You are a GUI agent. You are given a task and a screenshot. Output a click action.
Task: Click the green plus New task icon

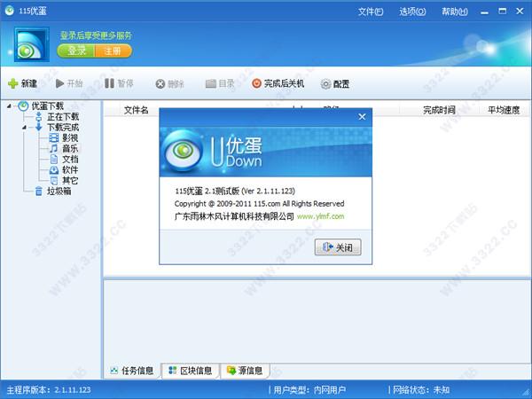[13, 83]
